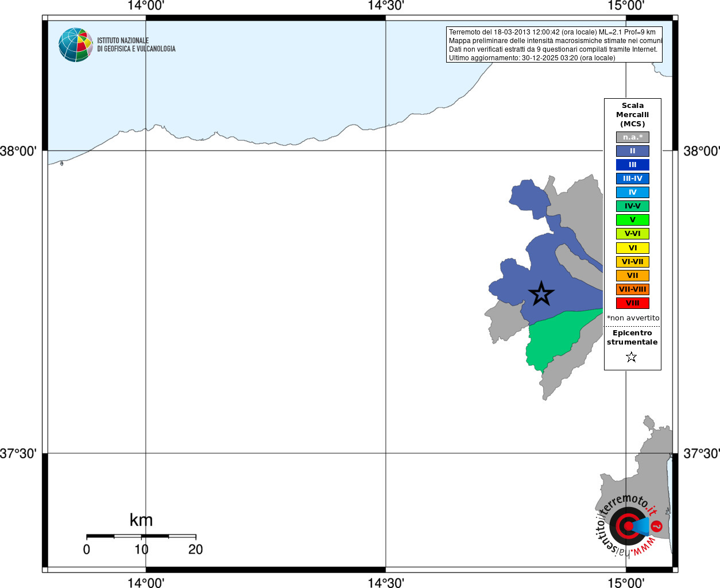Select the red VIII legend swatch
The height and width of the screenshot is (588, 720).
[633, 303]
